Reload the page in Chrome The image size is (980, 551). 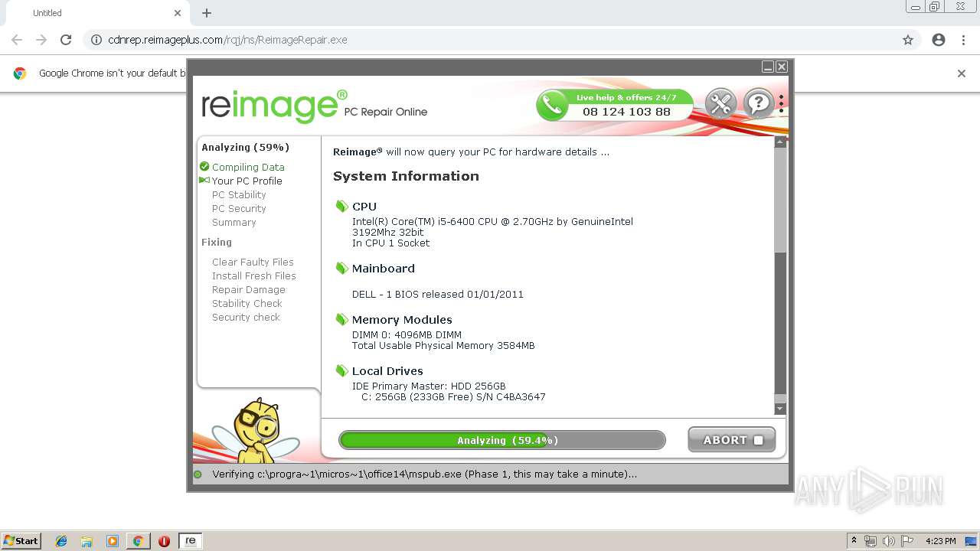point(66,40)
